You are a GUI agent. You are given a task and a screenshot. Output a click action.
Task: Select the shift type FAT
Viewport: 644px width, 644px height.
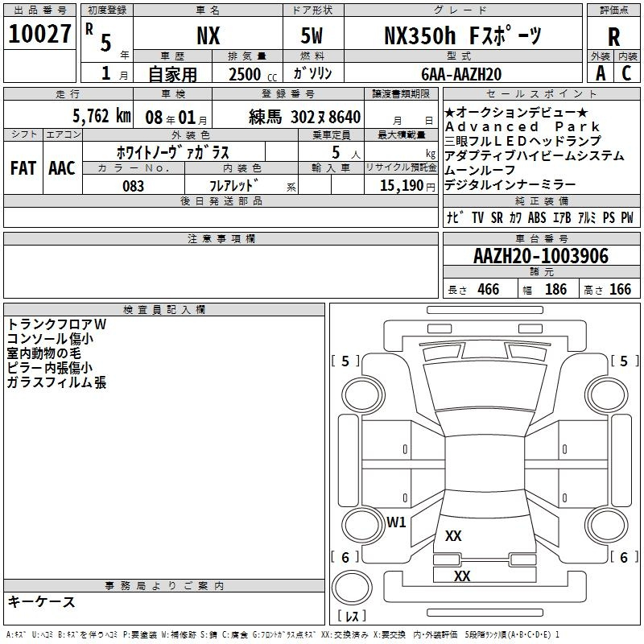pyautogui.click(x=23, y=168)
